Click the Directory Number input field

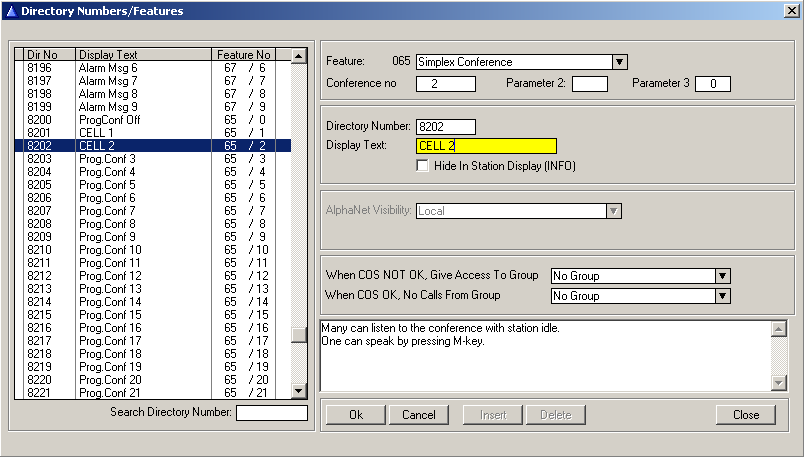coord(446,127)
